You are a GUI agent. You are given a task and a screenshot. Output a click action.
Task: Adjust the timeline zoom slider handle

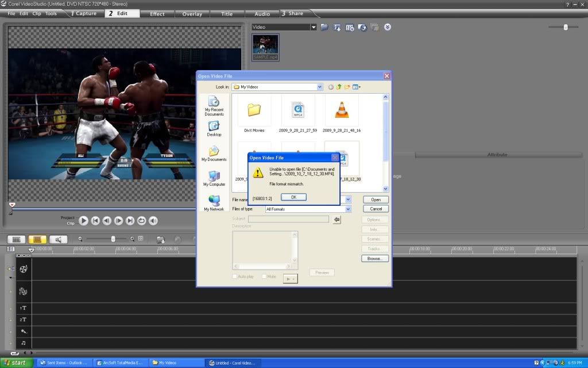pyautogui.click(x=113, y=239)
